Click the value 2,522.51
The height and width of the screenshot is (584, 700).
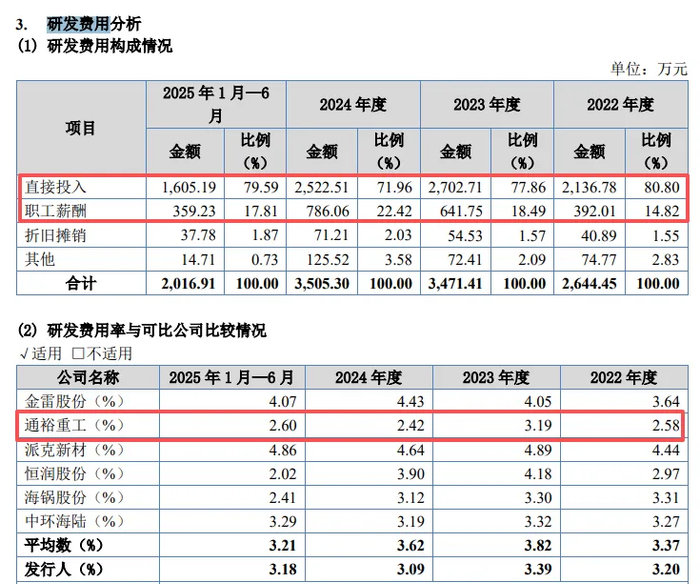point(321,187)
